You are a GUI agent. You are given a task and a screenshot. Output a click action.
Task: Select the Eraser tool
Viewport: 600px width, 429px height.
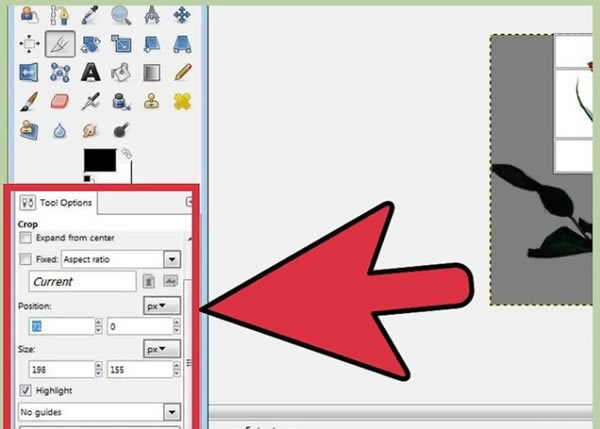(60, 102)
